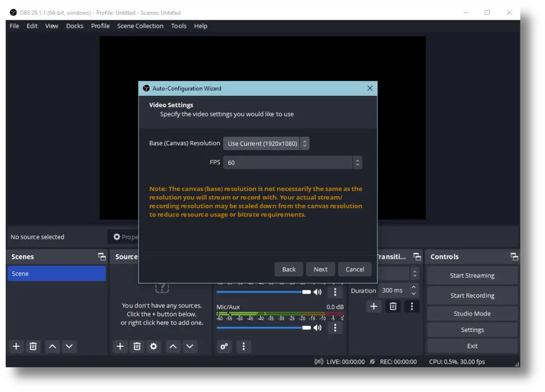Click Start Streaming
The image size is (545, 392).
coord(472,276)
